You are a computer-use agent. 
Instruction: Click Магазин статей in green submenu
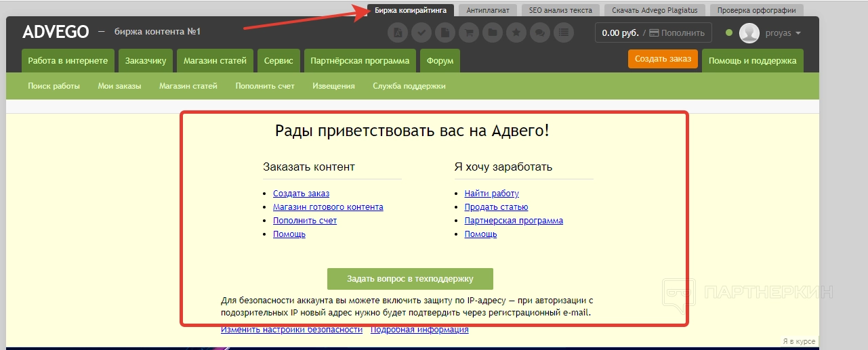188,86
